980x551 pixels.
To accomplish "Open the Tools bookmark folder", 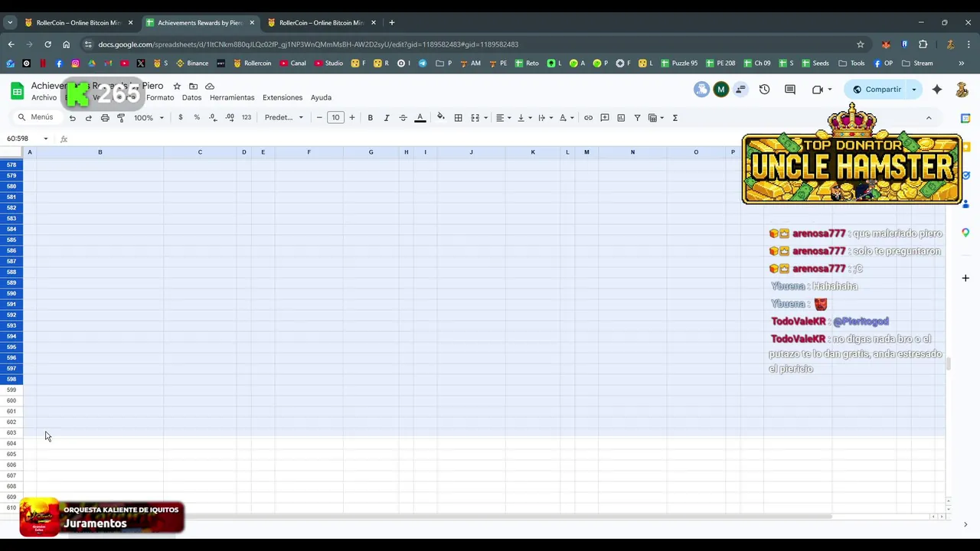I will 851,64.
